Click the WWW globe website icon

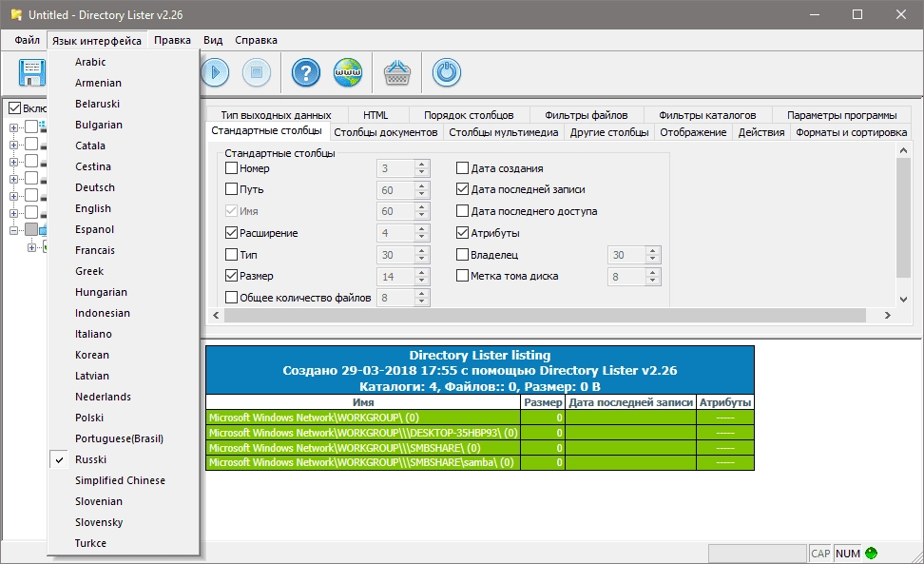pos(348,73)
